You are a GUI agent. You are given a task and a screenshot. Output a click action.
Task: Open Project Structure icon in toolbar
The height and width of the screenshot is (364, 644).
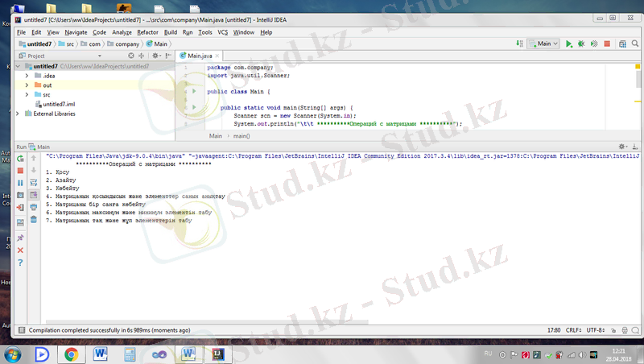click(622, 44)
